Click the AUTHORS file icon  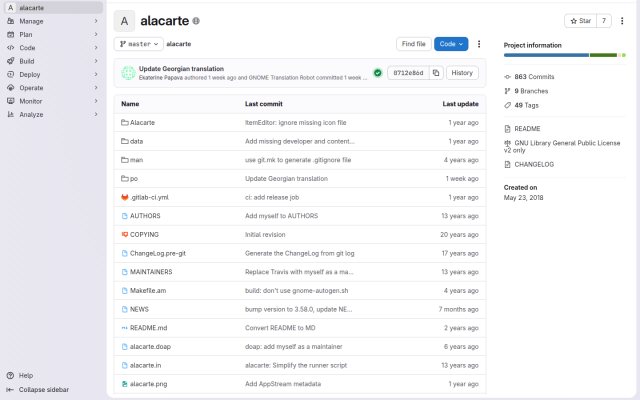pos(124,216)
